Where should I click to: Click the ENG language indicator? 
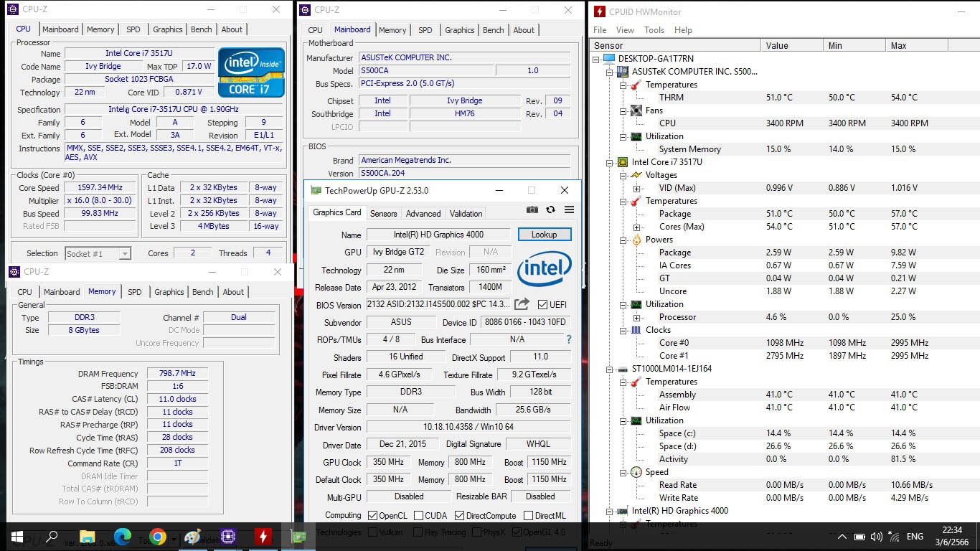[x=915, y=537]
